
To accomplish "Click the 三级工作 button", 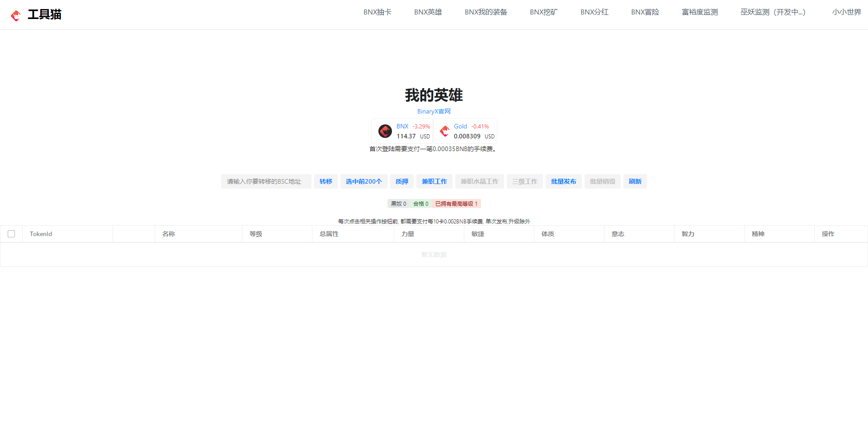I will click(525, 181).
